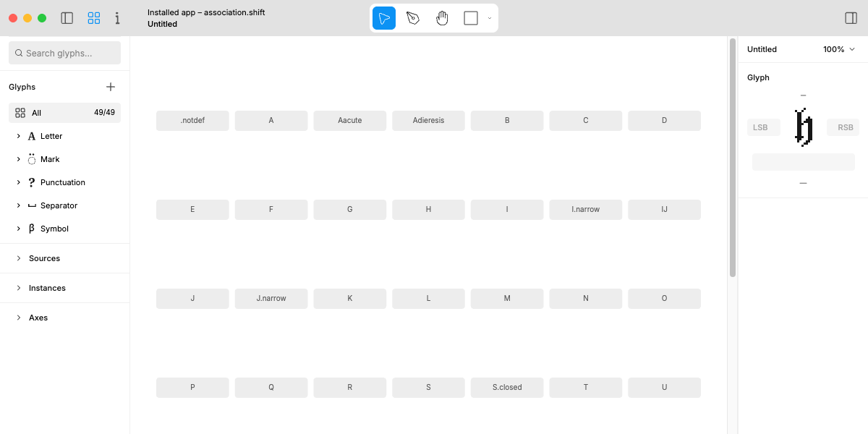
Task: Select the P glyph cell
Action: click(x=192, y=388)
